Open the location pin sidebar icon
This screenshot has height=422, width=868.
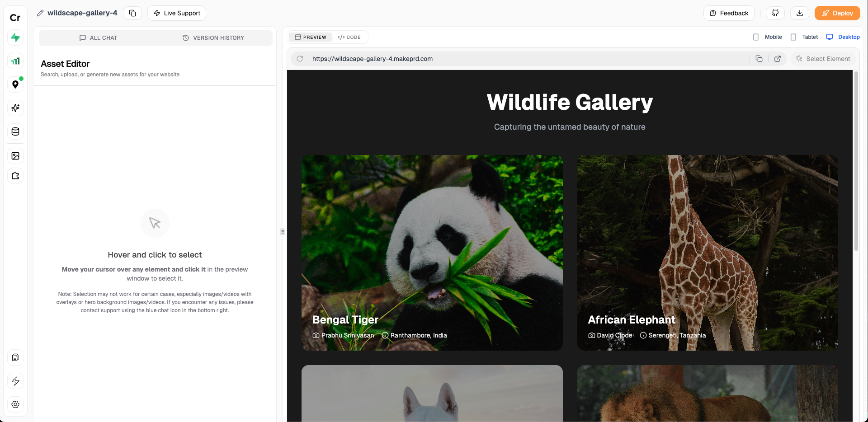pos(15,84)
